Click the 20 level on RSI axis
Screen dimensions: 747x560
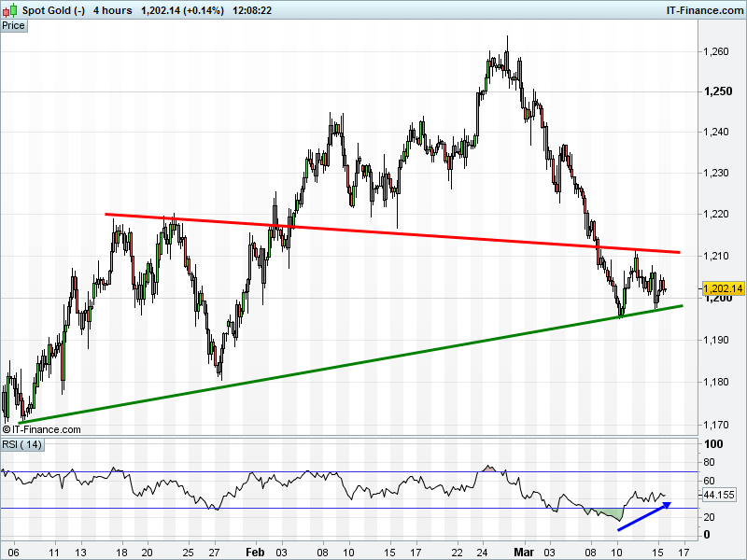709,517
